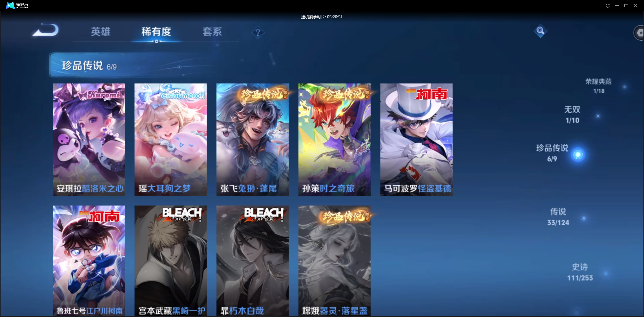This screenshot has height=317, width=644.
Task: Open the 马可波罗 怪盗基德 skin card
Action: (416, 139)
